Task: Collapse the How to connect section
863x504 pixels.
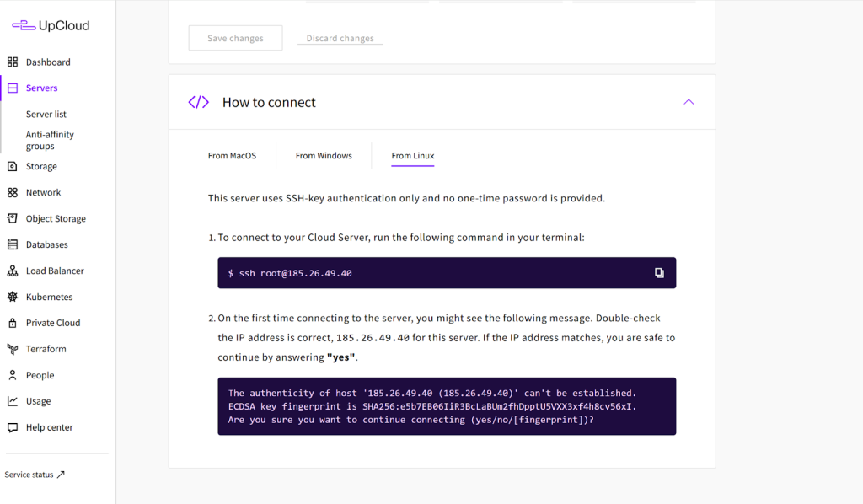Action: pos(689,102)
